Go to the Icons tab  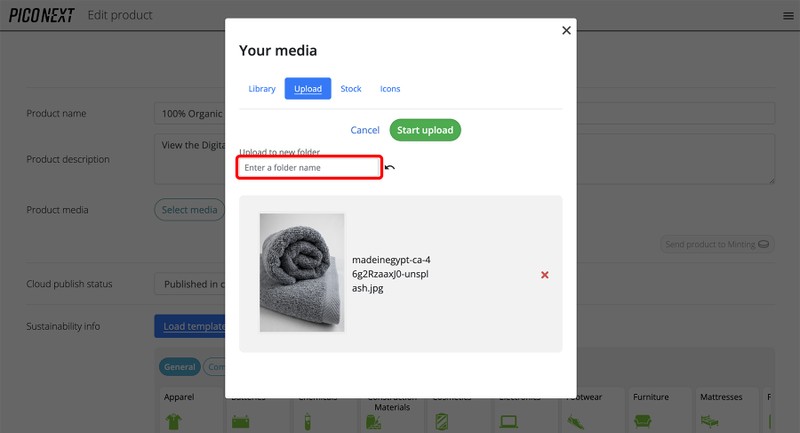(390, 89)
